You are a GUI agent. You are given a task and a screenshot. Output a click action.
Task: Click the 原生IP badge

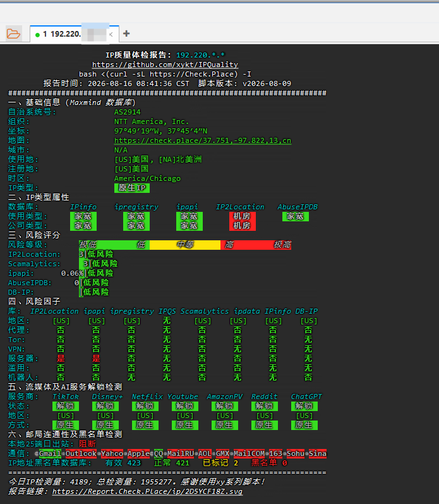pos(132,188)
